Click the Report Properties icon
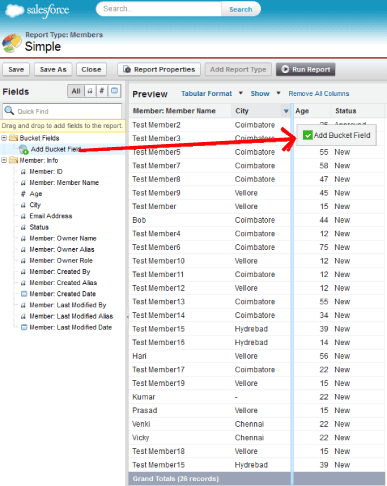Image resolution: width=387 pixels, height=486 pixels. 127,69
